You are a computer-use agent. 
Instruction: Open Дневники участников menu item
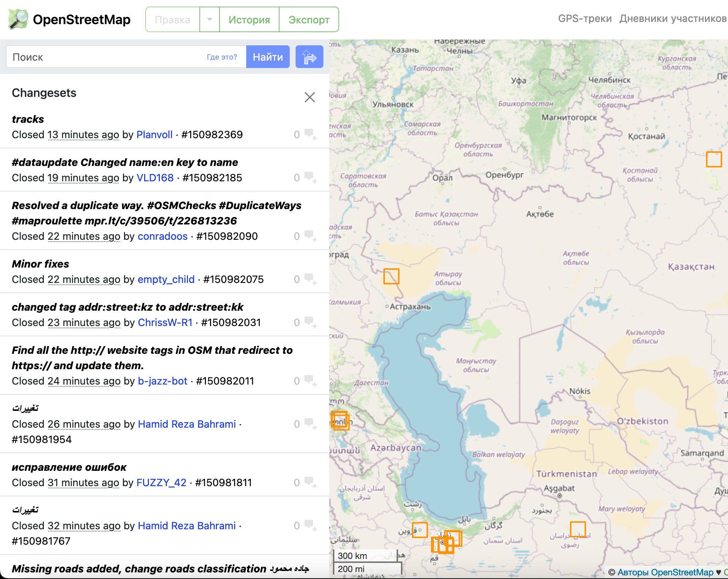point(672,19)
